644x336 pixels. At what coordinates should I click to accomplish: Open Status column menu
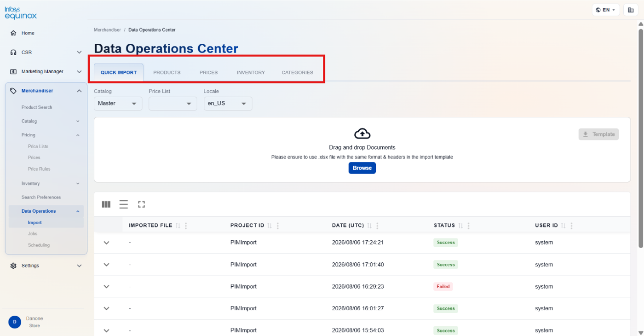click(468, 226)
